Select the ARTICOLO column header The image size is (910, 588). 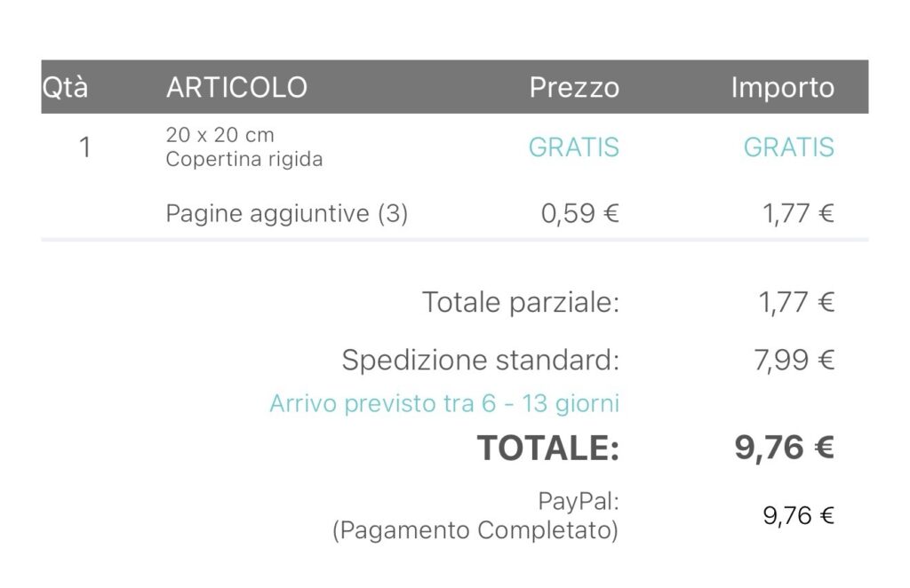click(236, 88)
